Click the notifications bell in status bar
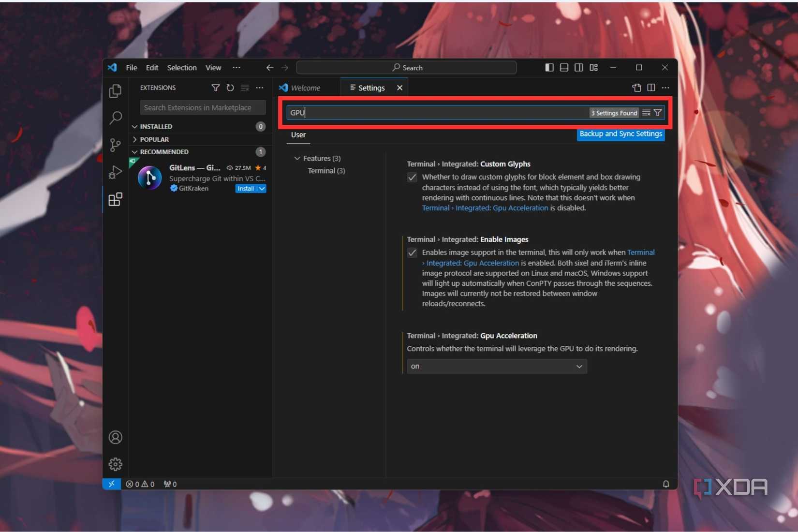Image resolution: width=798 pixels, height=532 pixels. (x=666, y=484)
